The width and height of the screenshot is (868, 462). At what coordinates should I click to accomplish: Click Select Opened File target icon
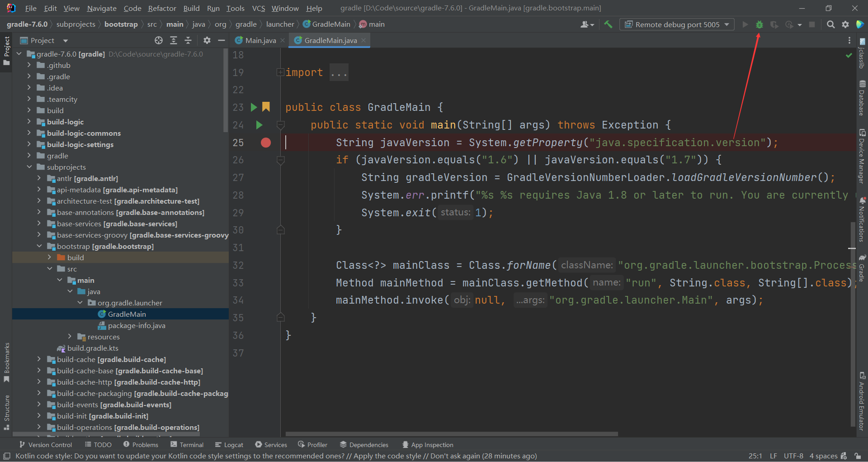click(159, 40)
